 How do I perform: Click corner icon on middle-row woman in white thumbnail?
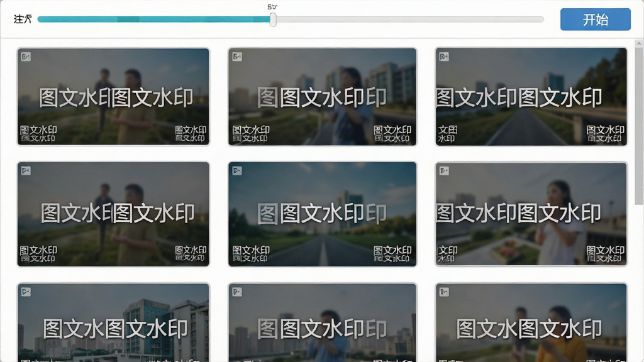pyautogui.click(x=444, y=170)
